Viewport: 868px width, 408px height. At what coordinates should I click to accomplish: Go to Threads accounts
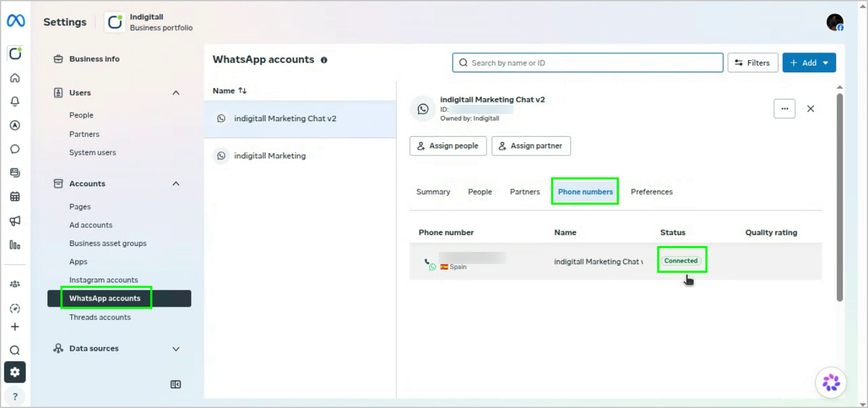[100, 318]
